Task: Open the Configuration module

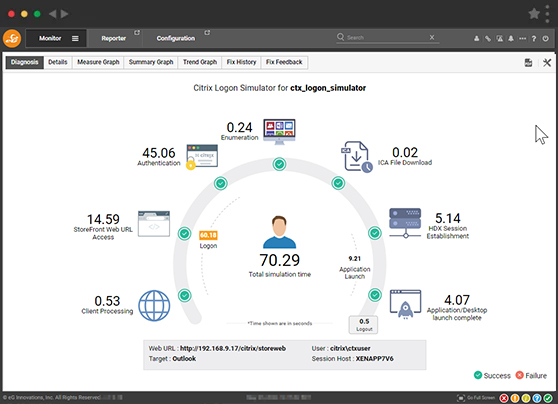Action: (x=175, y=38)
